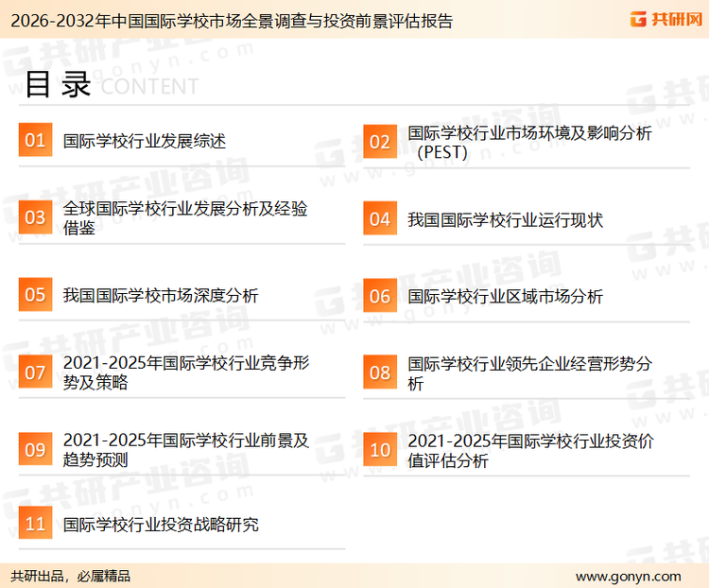Open chapter 国际学校行业市场环境及影响分析(PEST)
The image size is (709, 588).
[529, 143]
